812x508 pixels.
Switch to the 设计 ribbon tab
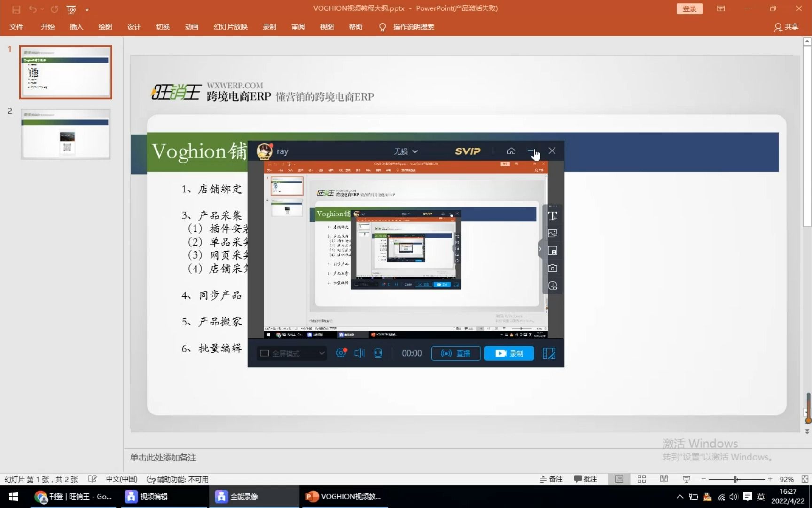click(134, 27)
